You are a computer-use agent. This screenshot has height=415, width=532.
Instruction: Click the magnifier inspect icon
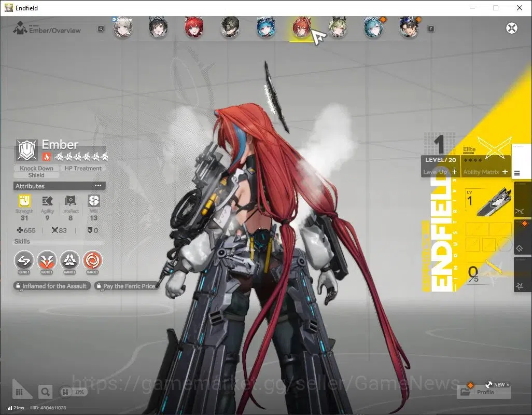[45, 392]
